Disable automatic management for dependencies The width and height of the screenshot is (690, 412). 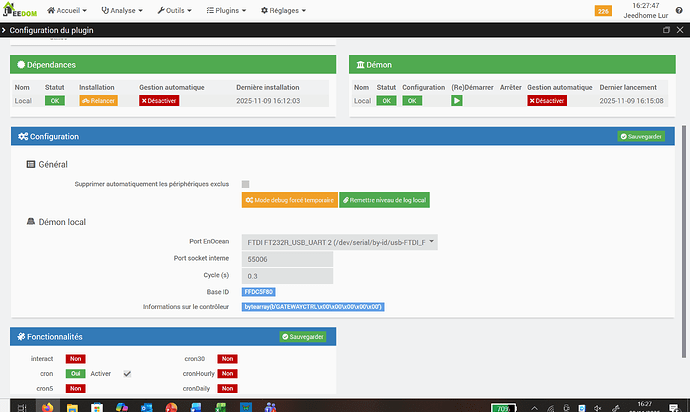point(159,101)
